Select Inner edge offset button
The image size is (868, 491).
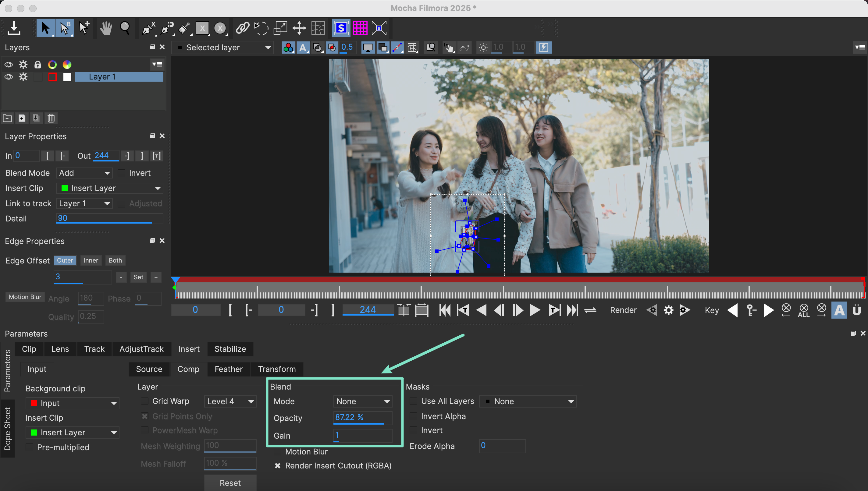point(91,260)
